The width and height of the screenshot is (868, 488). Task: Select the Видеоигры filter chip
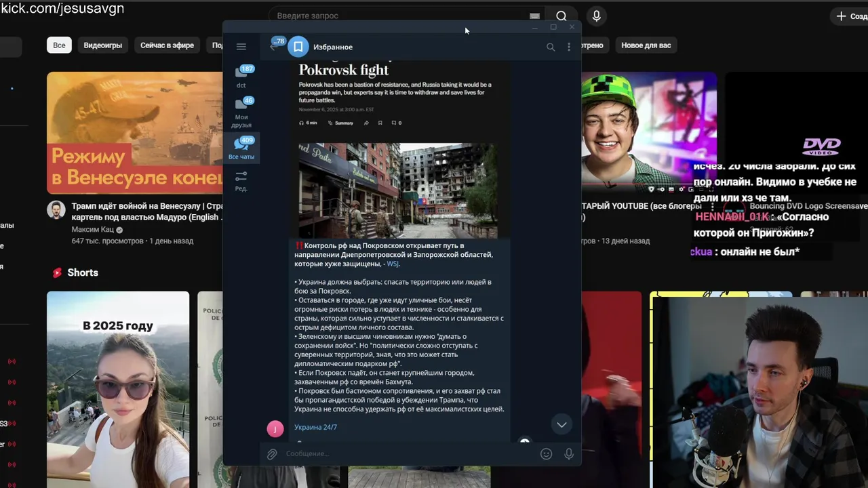[103, 45]
